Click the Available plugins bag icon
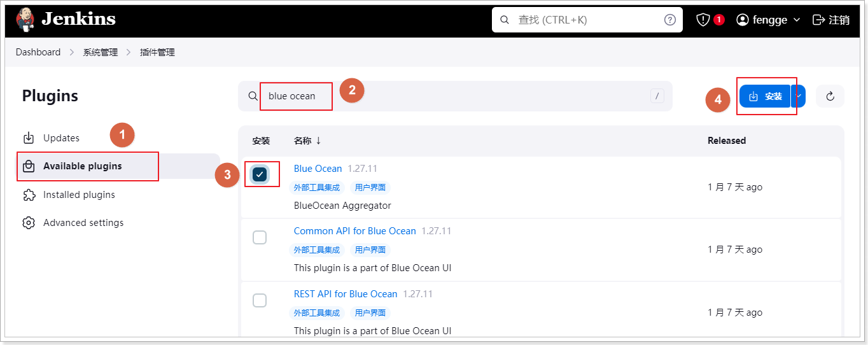The width and height of the screenshot is (868, 345). tap(28, 166)
